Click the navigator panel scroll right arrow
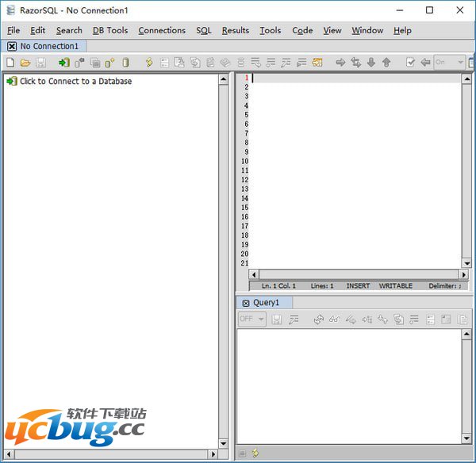This screenshot has height=463, width=476. (213, 454)
